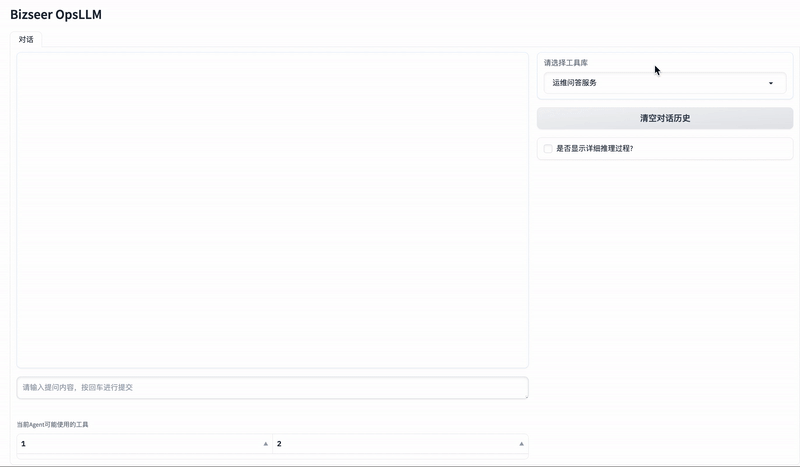The height and width of the screenshot is (467, 800).
Task: Enable the 是否显示详细推理过程 checkbox
Action: click(x=548, y=149)
